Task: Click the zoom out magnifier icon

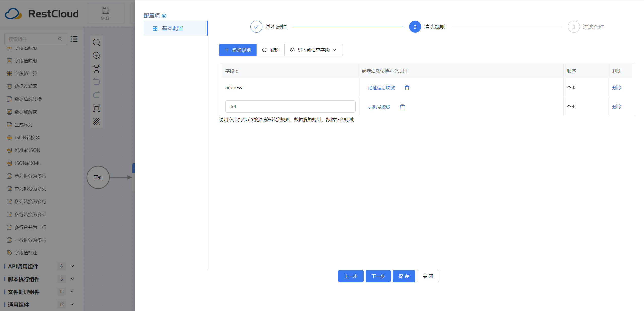Action: pyautogui.click(x=96, y=42)
